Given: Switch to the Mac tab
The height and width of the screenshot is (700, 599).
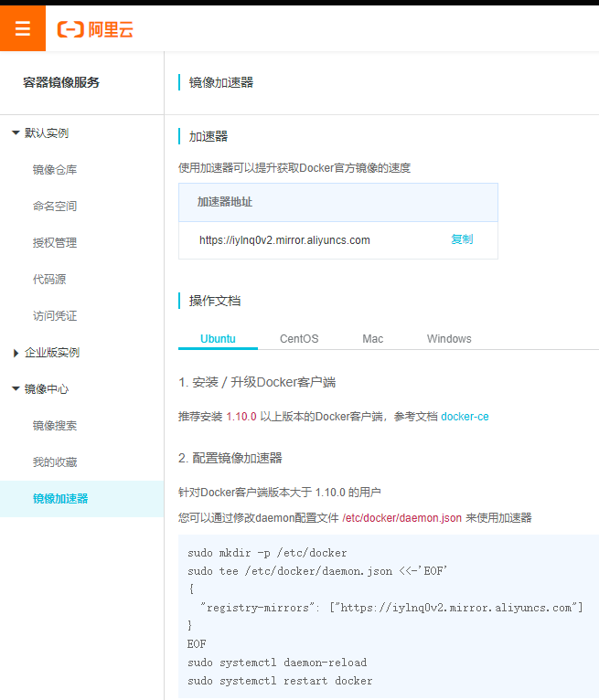Looking at the screenshot, I should (373, 339).
